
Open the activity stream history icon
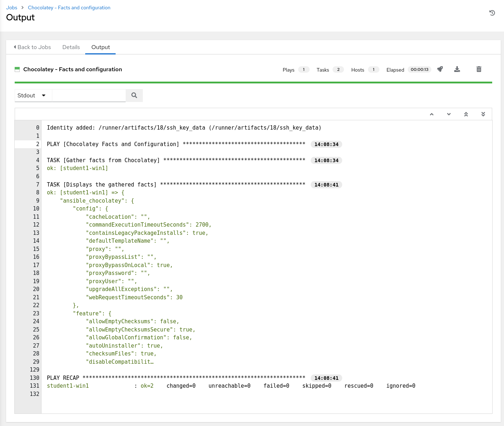point(492,13)
